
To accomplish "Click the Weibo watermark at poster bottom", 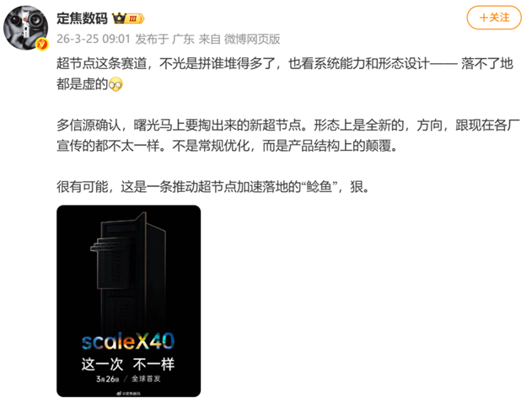I will (x=129, y=393).
